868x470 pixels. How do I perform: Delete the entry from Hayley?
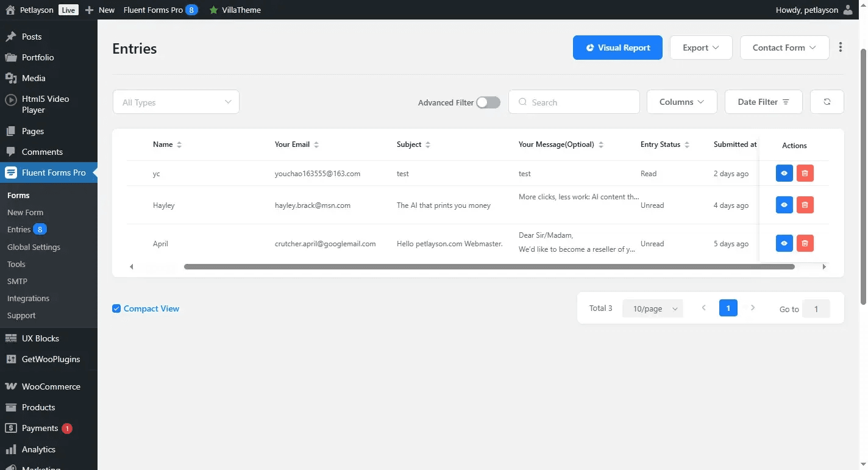point(805,205)
